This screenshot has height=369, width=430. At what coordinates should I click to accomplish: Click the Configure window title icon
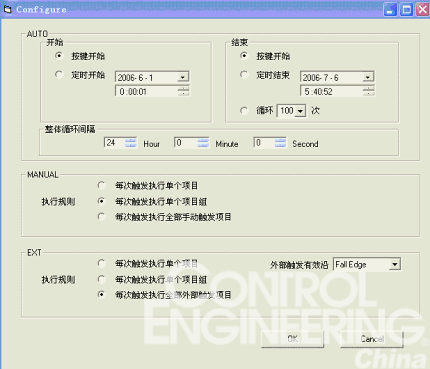tap(7, 9)
